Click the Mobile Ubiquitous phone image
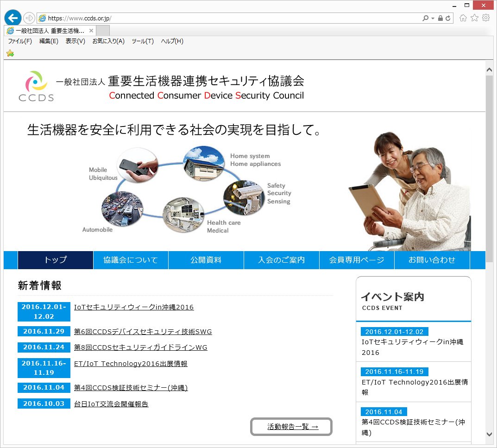This screenshot has height=448, width=497. tap(137, 165)
